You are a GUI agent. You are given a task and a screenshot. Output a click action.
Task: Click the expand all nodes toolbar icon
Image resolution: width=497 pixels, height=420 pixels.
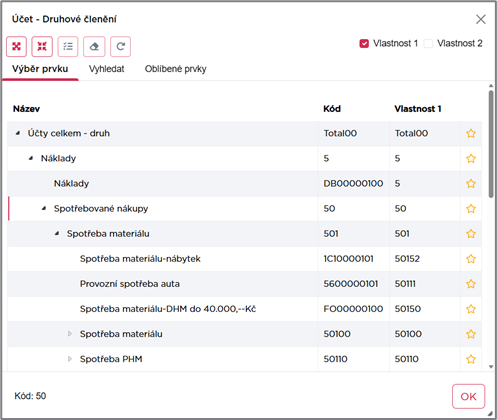tap(16, 46)
